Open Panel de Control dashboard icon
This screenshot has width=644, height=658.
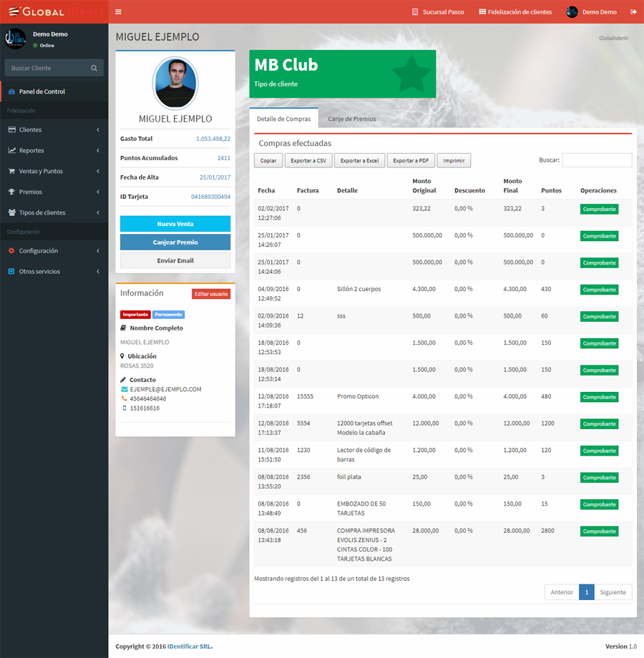(x=11, y=92)
